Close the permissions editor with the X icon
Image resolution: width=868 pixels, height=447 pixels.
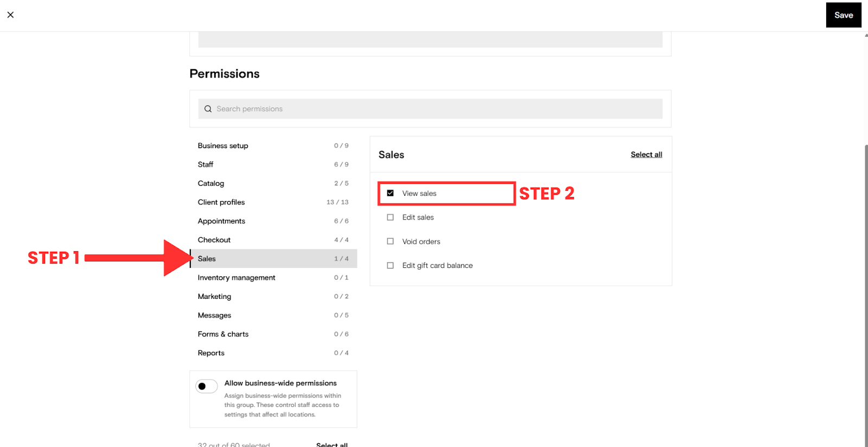10,15
